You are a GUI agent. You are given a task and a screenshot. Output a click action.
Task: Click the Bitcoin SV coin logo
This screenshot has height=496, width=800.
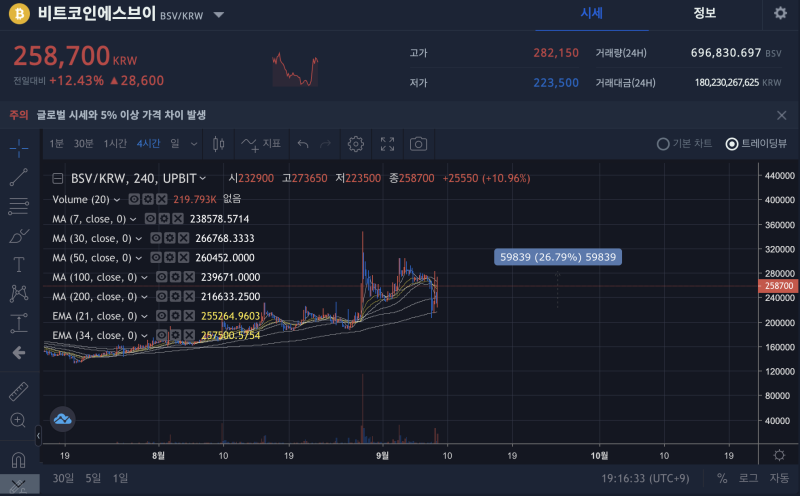[19, 14]
